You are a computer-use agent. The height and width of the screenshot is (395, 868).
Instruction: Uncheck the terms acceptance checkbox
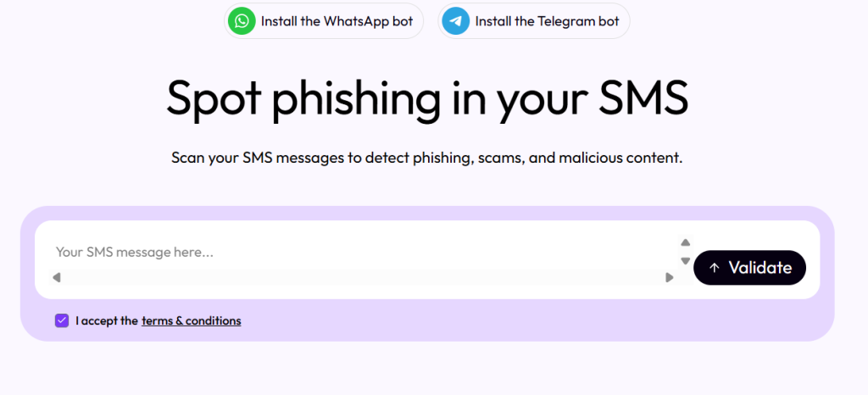[62, 320]
